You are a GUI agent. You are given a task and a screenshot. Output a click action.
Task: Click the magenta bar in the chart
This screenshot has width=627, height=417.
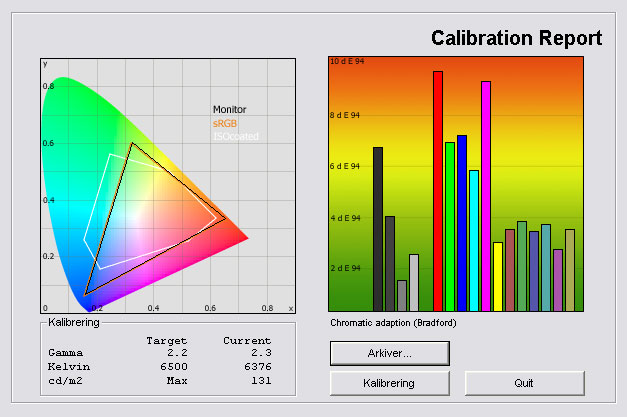486,195
